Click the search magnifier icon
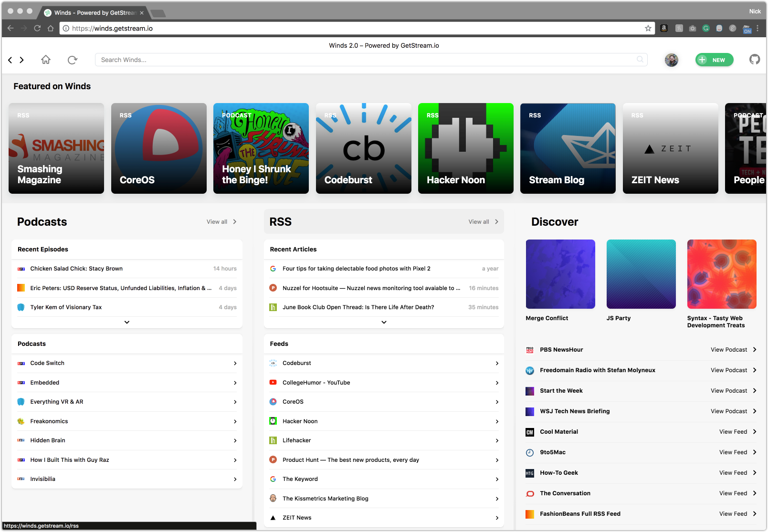 (x=640, y=60)
